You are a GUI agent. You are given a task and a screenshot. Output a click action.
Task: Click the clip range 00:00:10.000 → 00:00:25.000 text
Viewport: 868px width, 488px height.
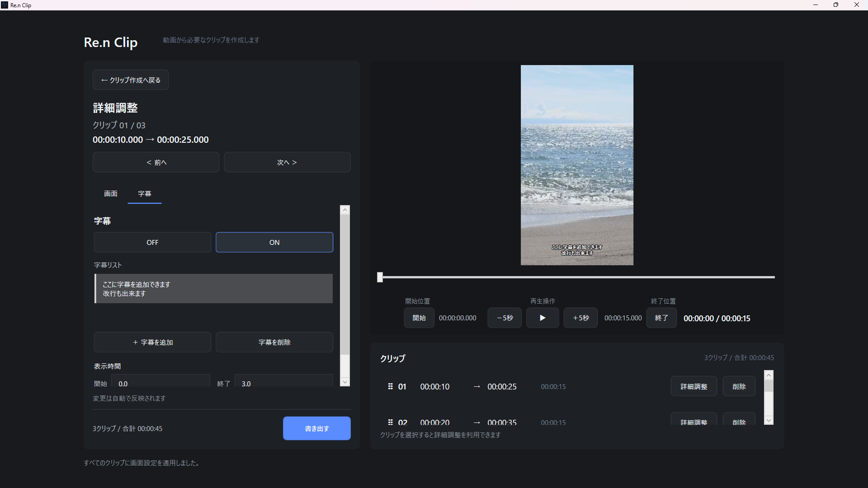151,140
